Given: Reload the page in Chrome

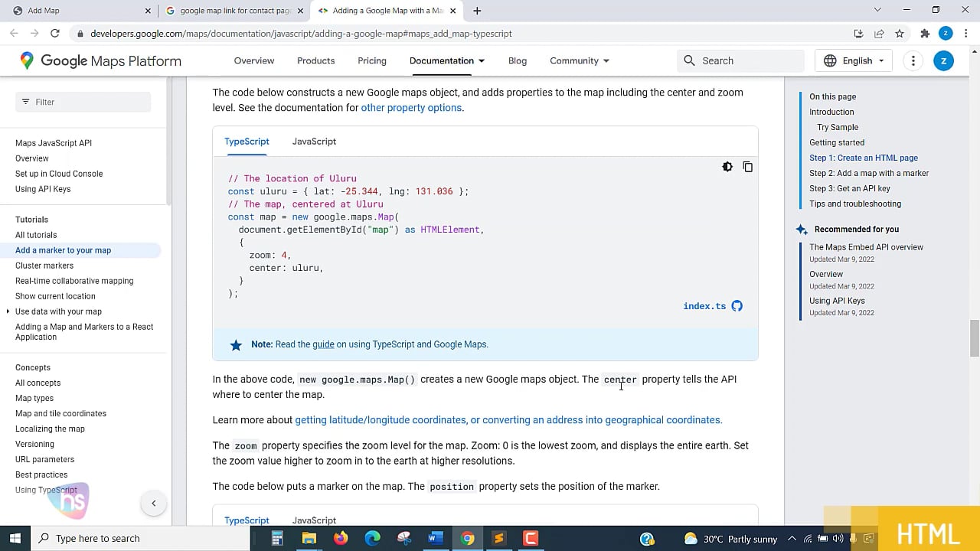Looking at the screenshot, I should point(54,33).
